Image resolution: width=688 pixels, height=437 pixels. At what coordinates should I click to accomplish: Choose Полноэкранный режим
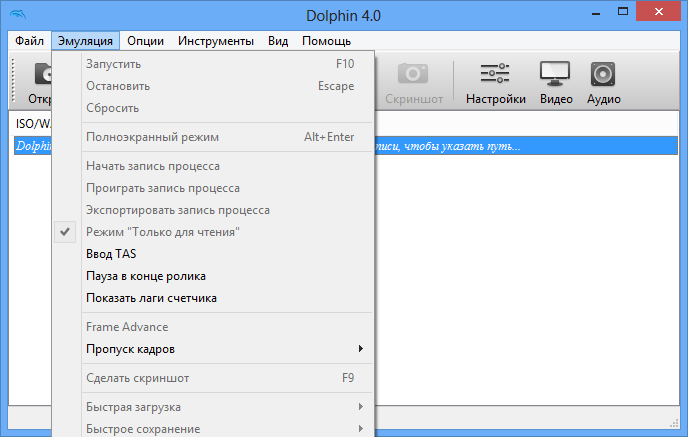point(213,137)
